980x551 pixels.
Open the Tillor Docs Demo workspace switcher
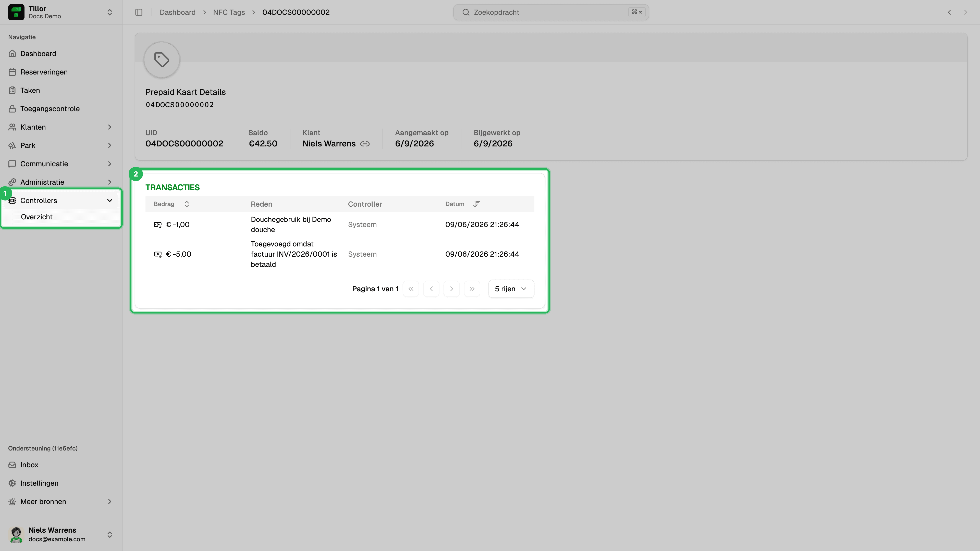point(61,12)
